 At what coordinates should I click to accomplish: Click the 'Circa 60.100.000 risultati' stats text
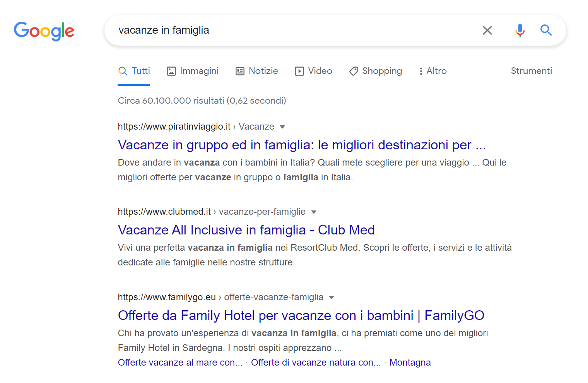pos(202,101)
